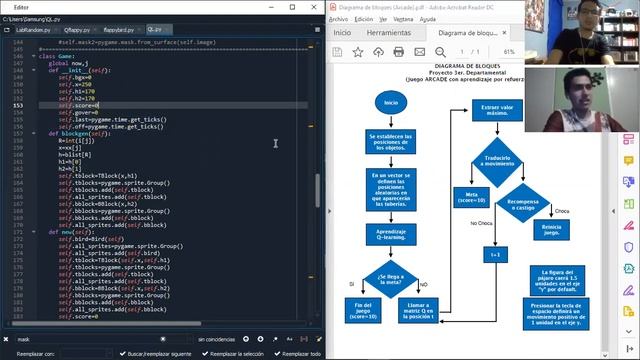Open the green Organize Pages tool in sidebar
This screenshot has width=640, height=360.
tap(629, 204)
